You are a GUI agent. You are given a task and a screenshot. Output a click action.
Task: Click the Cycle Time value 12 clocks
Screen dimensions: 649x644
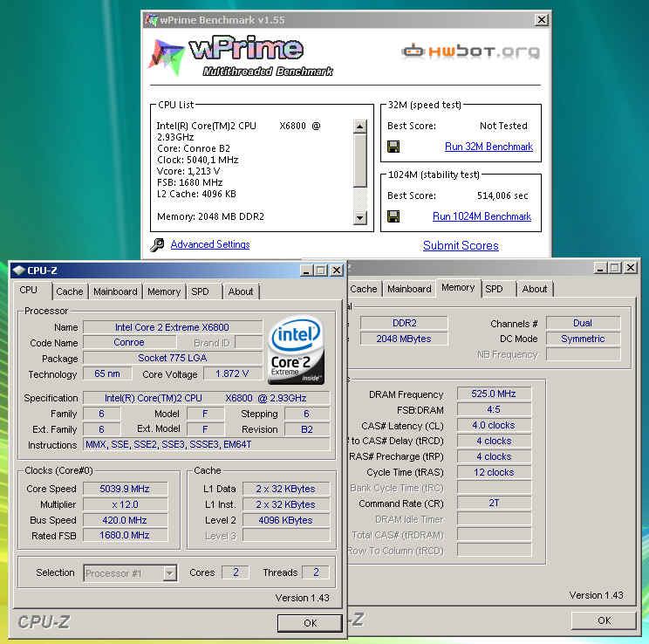click(x=494, y=472)
